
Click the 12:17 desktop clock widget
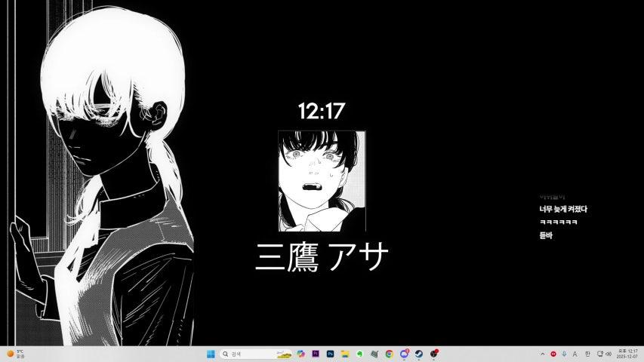322,111
